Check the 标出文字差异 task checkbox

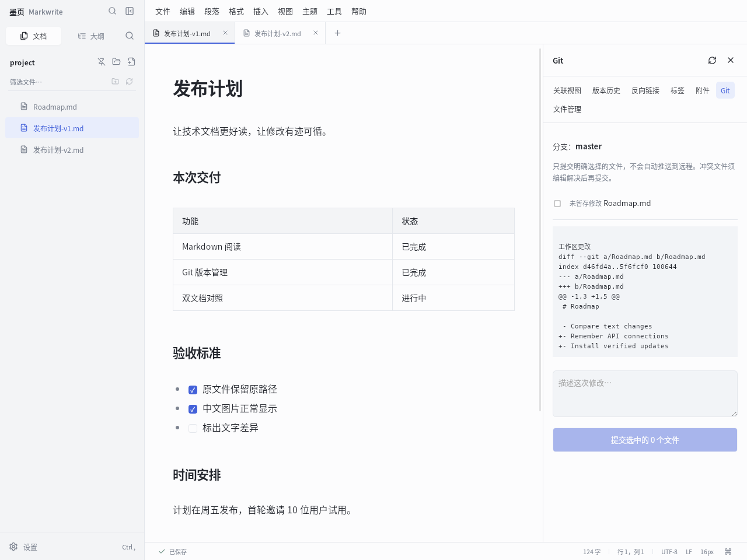193,428
